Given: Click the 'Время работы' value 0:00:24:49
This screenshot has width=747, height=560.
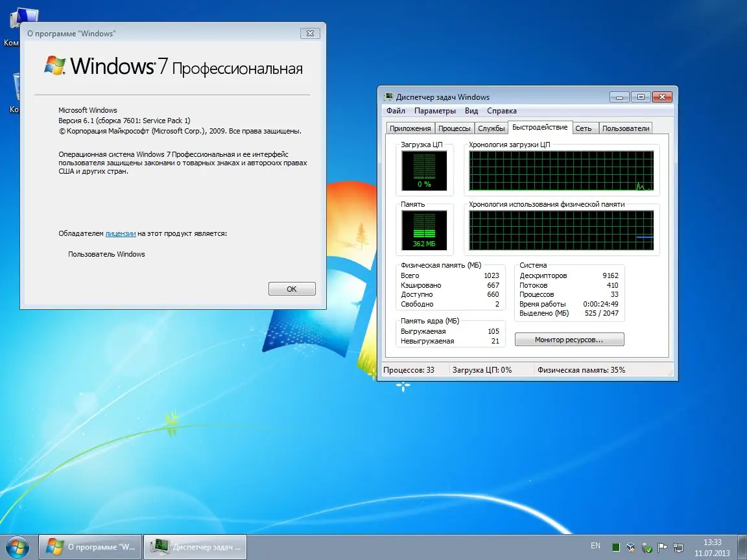Looking at the screenshot, I should [x=600, y=304].
